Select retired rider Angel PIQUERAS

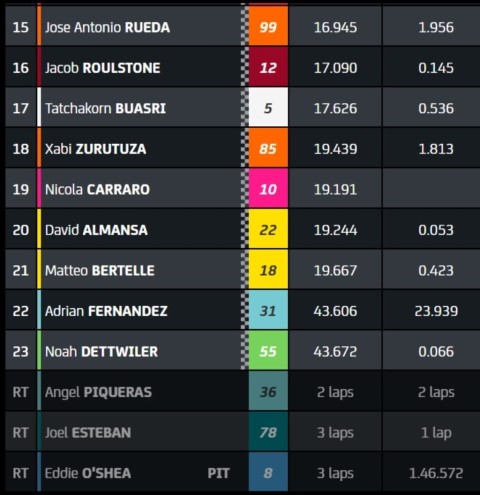click(x=98, y=392)
